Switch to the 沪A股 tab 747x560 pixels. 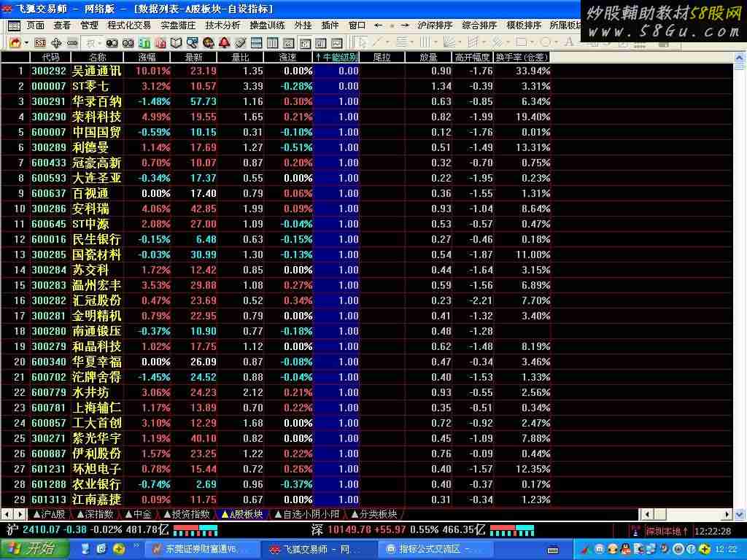(50, 514)
